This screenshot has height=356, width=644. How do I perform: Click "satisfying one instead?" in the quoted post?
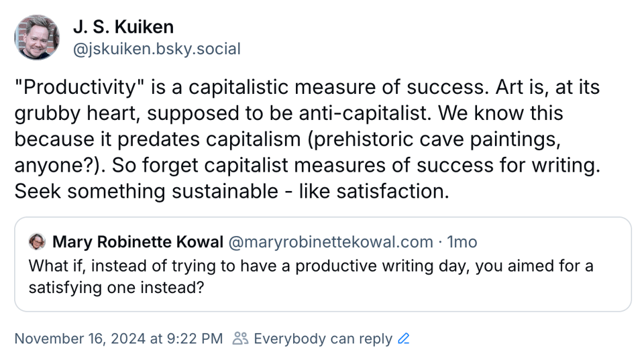pyautogui.click(x=116, y=287)
